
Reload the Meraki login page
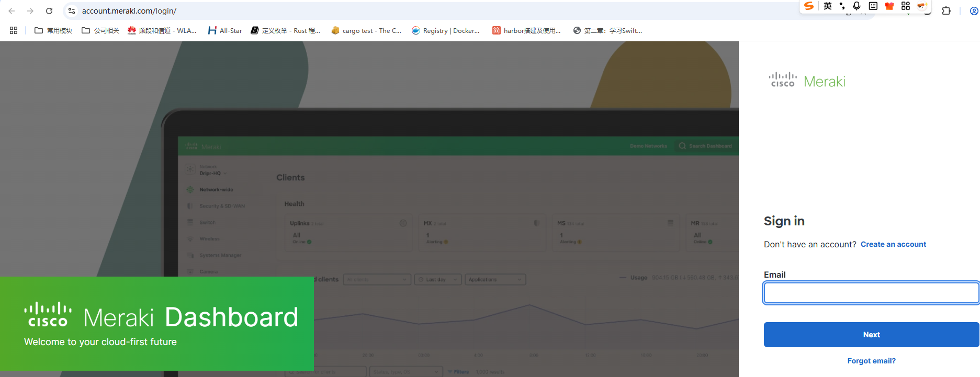pos(49,11)
